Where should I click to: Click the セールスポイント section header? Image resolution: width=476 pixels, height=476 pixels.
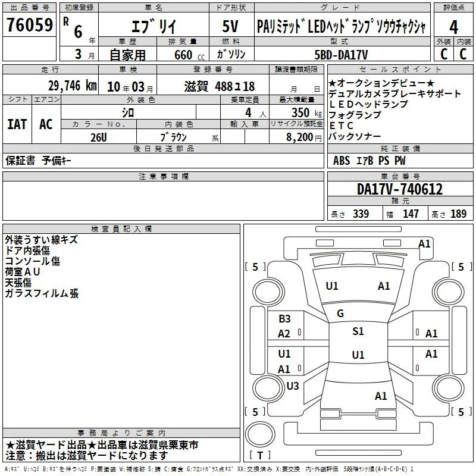coord(400,70)
